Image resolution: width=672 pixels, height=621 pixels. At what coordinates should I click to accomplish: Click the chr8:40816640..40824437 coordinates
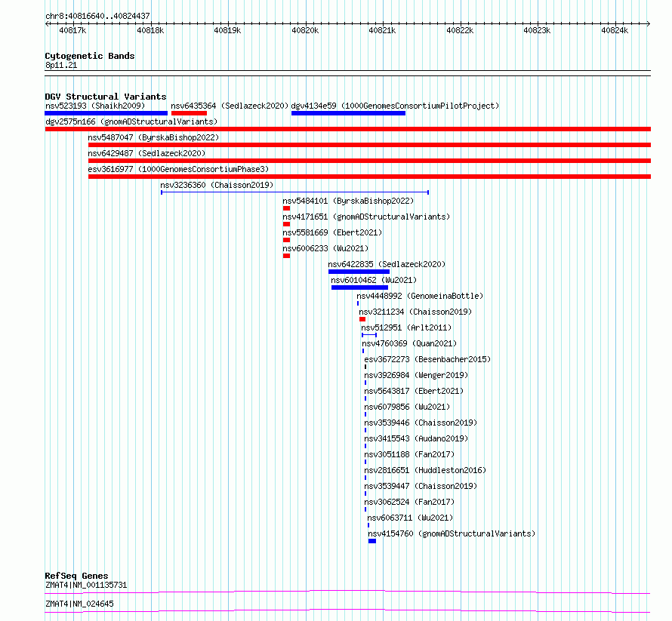tap(97, 16)
